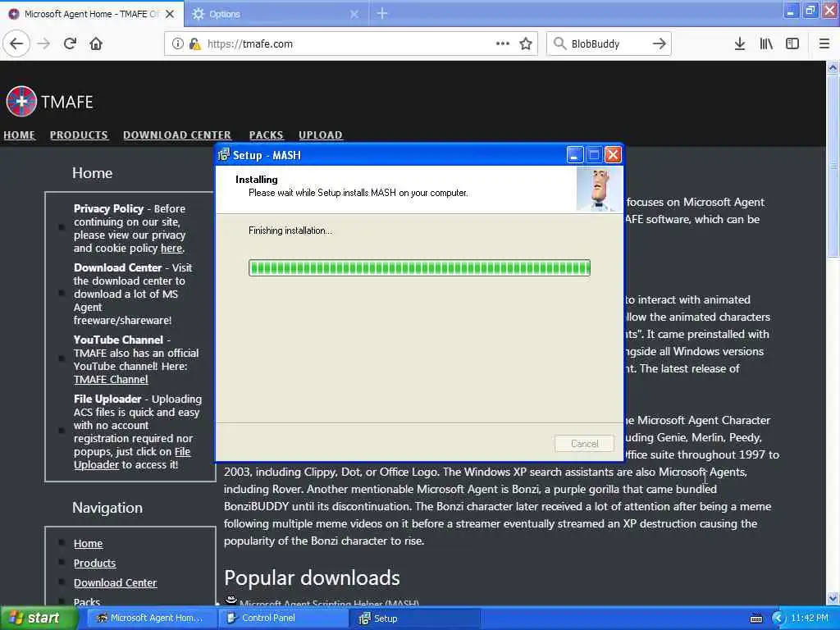Open Products link under Navigation

click(x=95, y=563)
